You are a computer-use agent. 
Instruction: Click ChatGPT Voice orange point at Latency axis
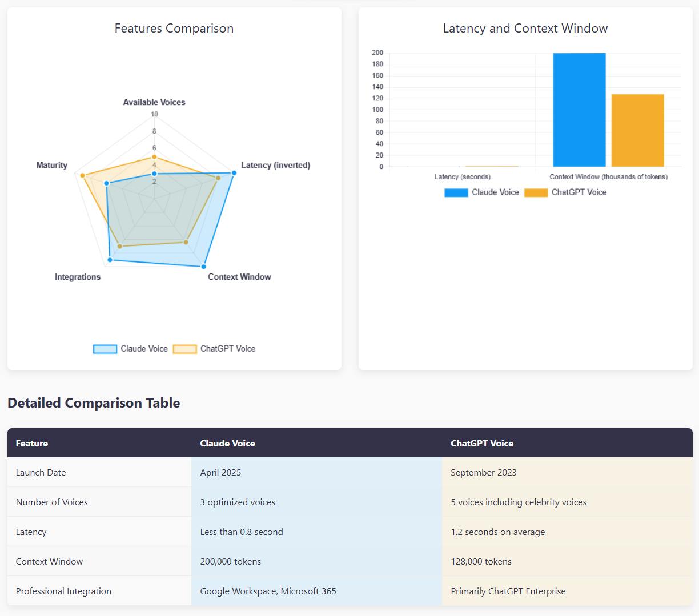pyautogui.click(x=218, y=178)
